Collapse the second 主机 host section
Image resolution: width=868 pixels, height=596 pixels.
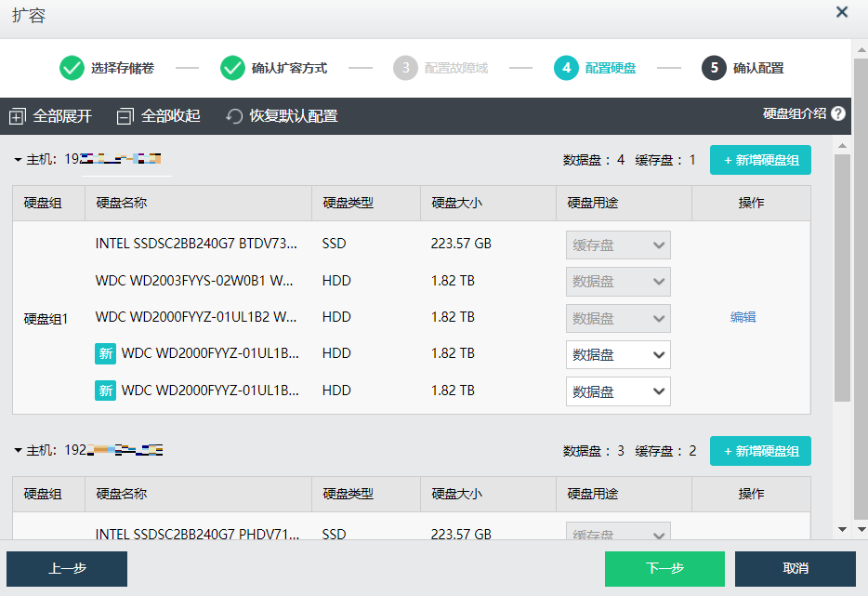19,451
